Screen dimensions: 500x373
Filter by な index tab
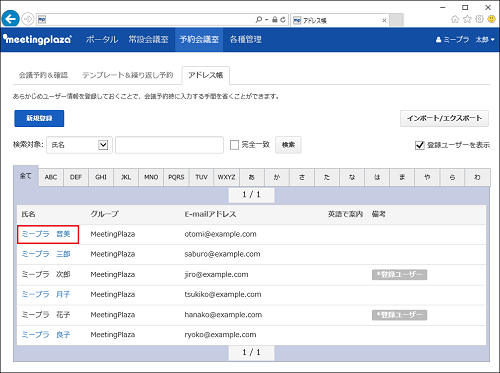pyautogui.click(x=352, y=177)
